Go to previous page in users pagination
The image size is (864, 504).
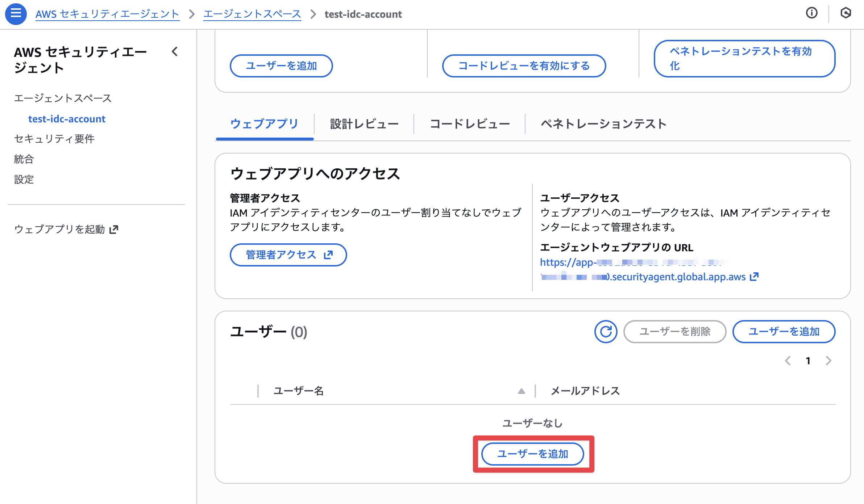(x=788, y=361)
